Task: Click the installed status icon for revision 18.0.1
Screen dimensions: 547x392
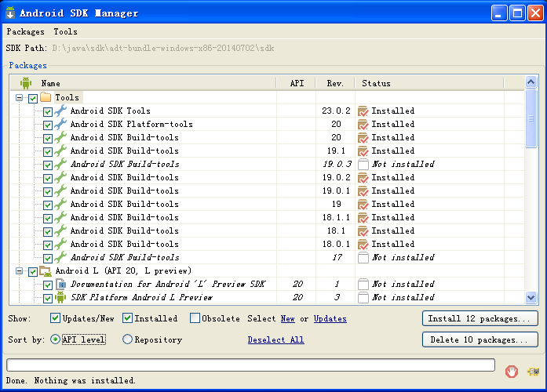Action: 363,245
